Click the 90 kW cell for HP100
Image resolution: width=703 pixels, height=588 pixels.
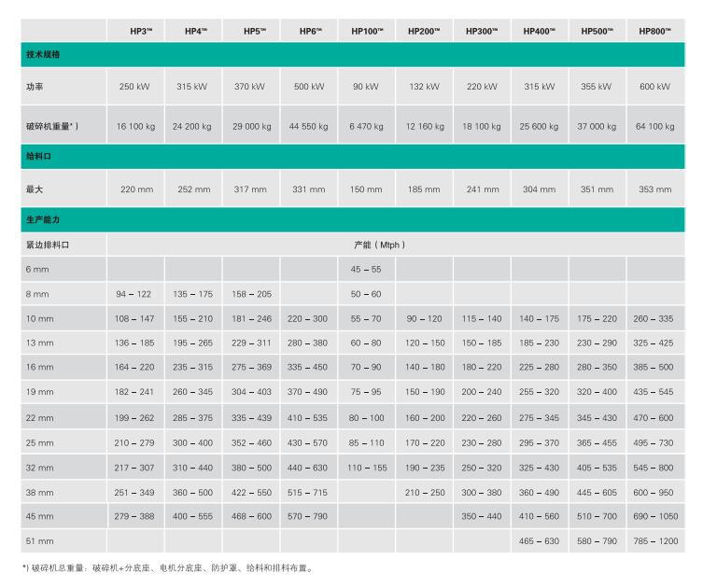pos(366,87)
